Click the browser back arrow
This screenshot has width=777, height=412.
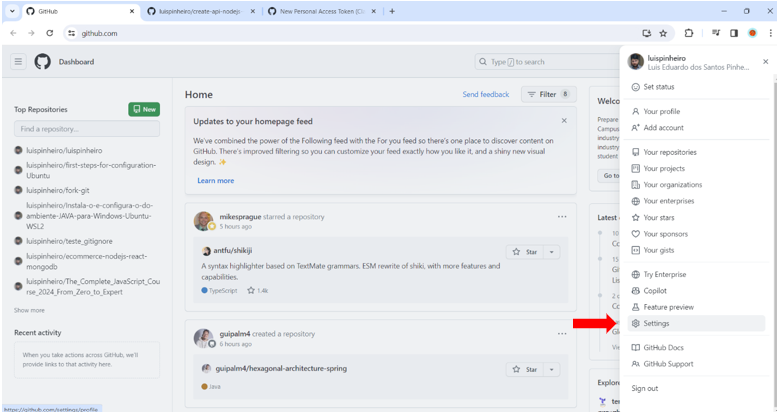pyautogui.click(x=13, y=33)
